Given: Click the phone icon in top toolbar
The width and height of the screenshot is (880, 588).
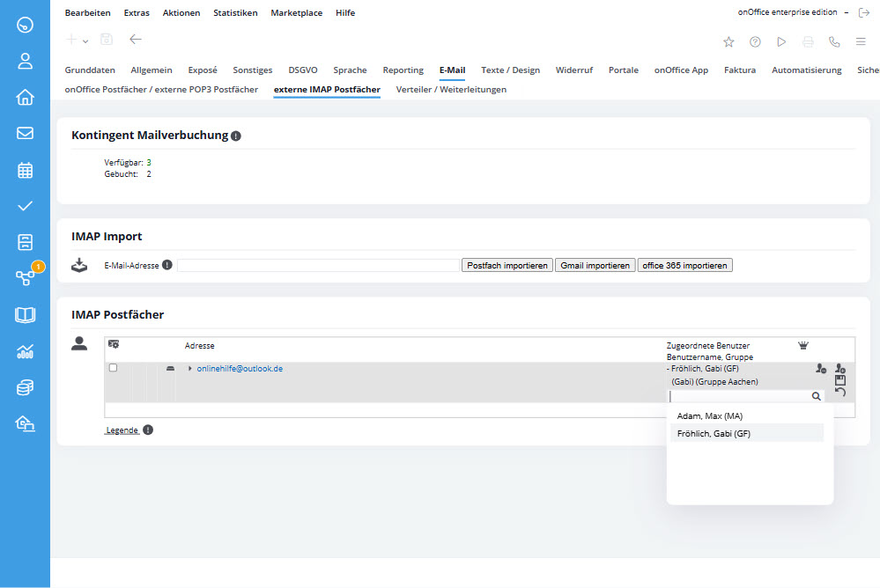Looking at the screenshot, I should pos(834,41).
